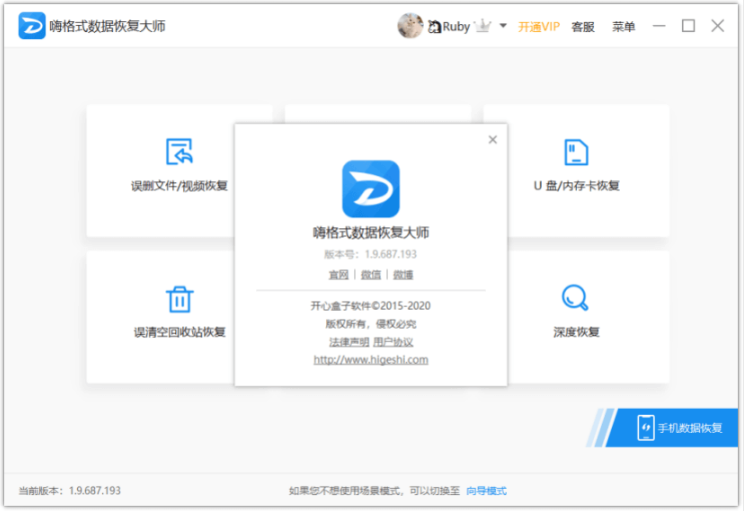Screen dimensions: 744x511
Task: Close the about dialog
Action: (493, 139)
